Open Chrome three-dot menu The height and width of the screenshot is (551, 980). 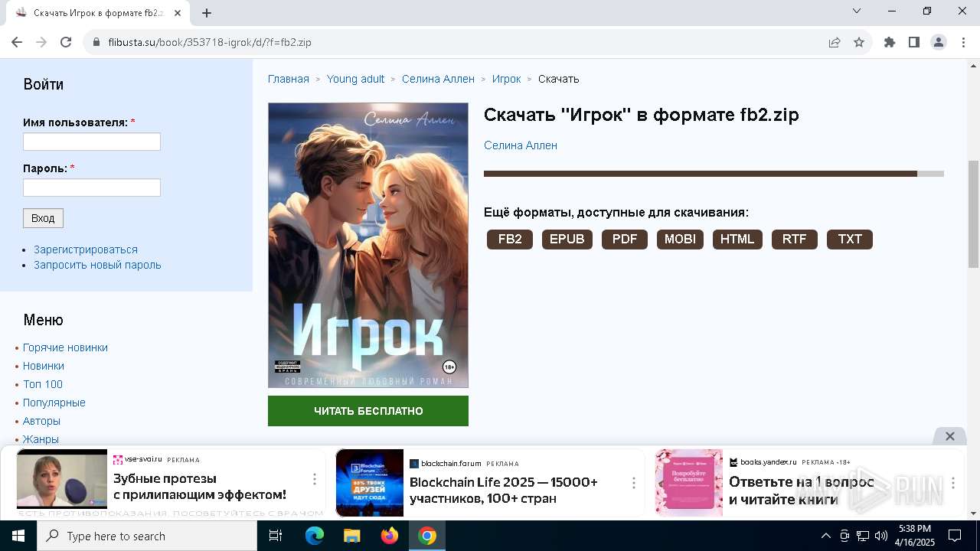coord(962,42)
